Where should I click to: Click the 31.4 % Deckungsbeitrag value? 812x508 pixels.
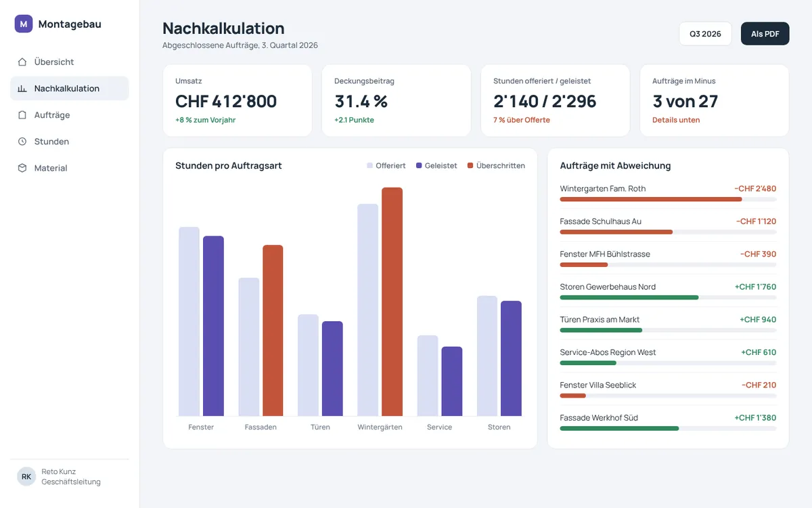361,102
